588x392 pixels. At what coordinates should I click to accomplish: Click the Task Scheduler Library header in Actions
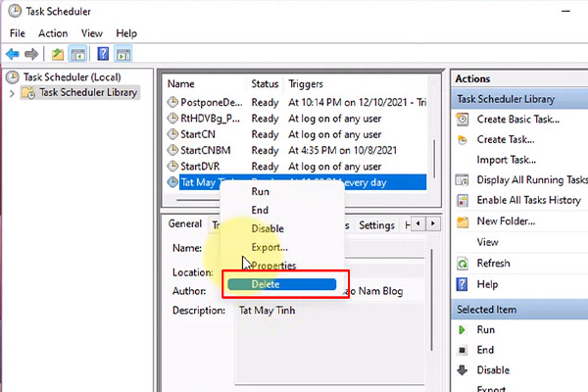519,99
